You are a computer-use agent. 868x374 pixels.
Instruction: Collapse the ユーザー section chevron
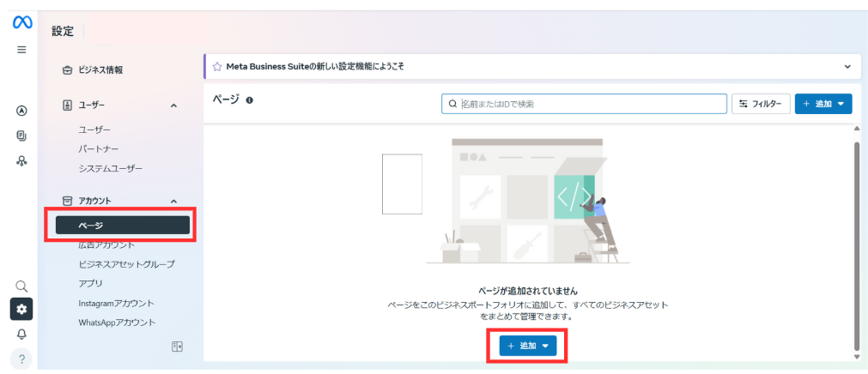pos(173,106)
